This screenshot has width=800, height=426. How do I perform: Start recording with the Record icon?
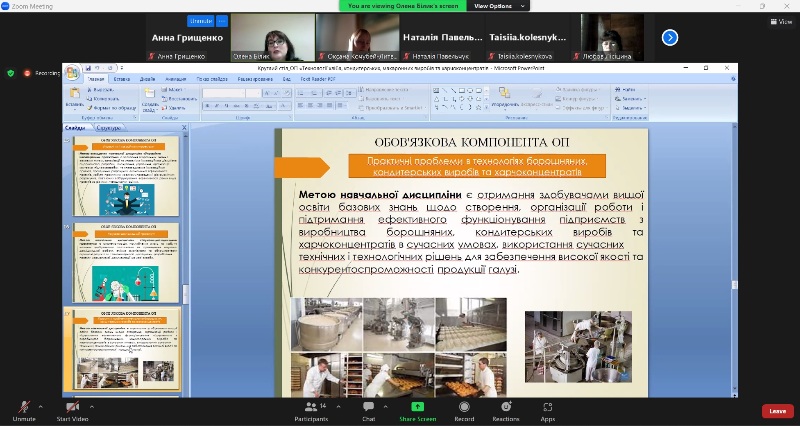click(464, 407)
